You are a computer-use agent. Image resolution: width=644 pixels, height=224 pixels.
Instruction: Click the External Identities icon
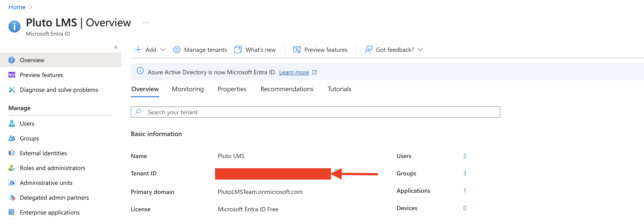tap(12, 153)
